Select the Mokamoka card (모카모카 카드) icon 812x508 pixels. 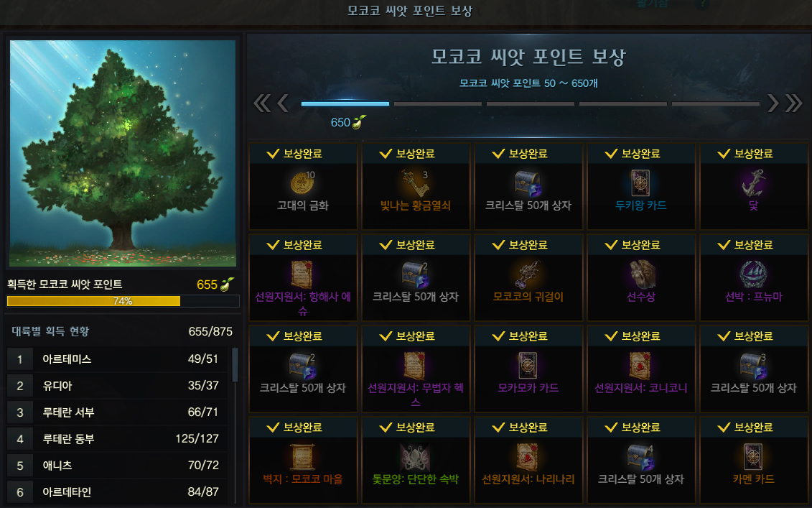click(528, 366)
